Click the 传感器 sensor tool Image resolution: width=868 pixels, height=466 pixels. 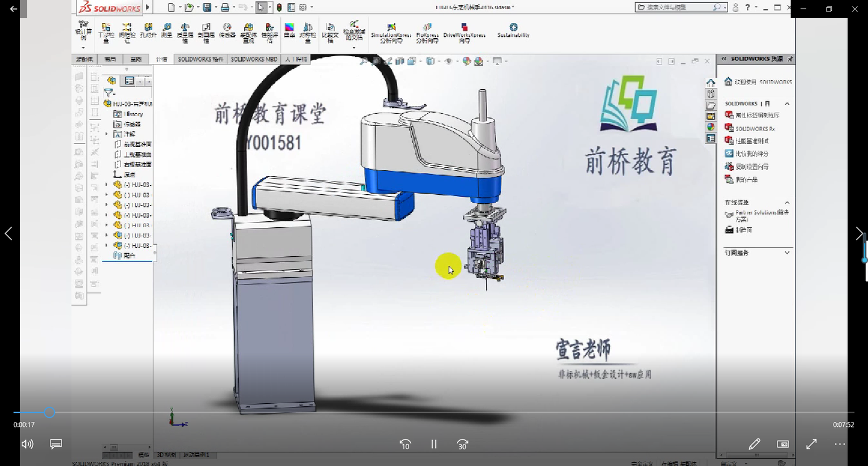(227, 31)
